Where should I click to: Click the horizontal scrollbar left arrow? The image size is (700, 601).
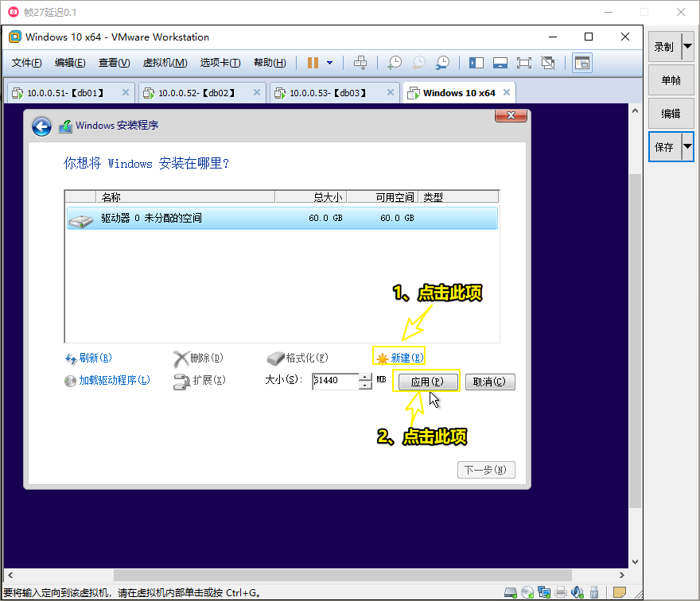10,575
